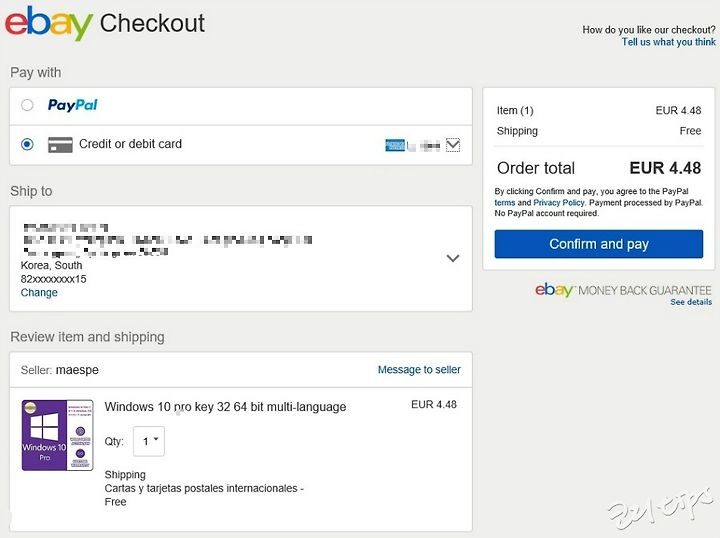Click the credit card icon
The width and height of the screenshot is (720, 538).
(60, 145)
